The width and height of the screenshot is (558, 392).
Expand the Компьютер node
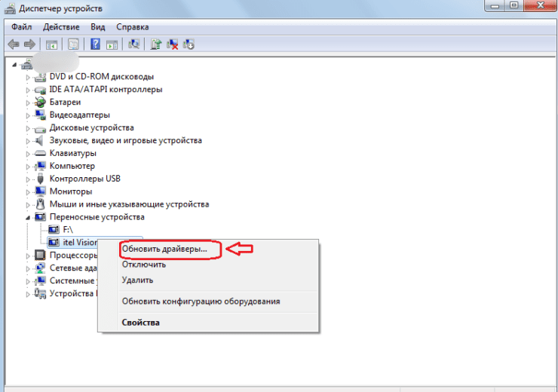(28, 167)
